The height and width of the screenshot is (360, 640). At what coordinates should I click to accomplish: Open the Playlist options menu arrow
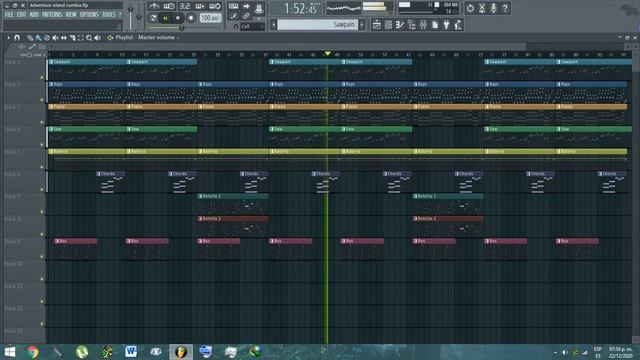click(x=8, y=38)
